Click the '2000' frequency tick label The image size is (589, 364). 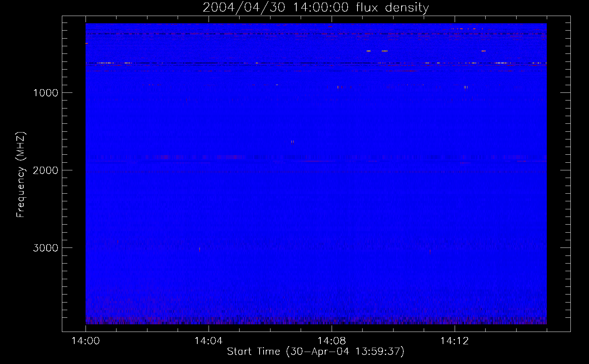pyautogui.click(x=46, y=170)
